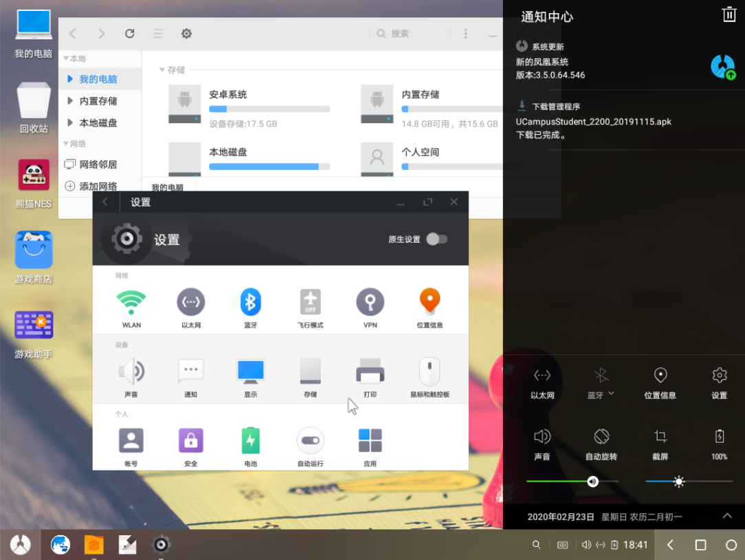This screenshot has height=560, width=745.
Task: Expand 本地磁盘 in file manager sidebar
Action: click(x=70, y=122)
